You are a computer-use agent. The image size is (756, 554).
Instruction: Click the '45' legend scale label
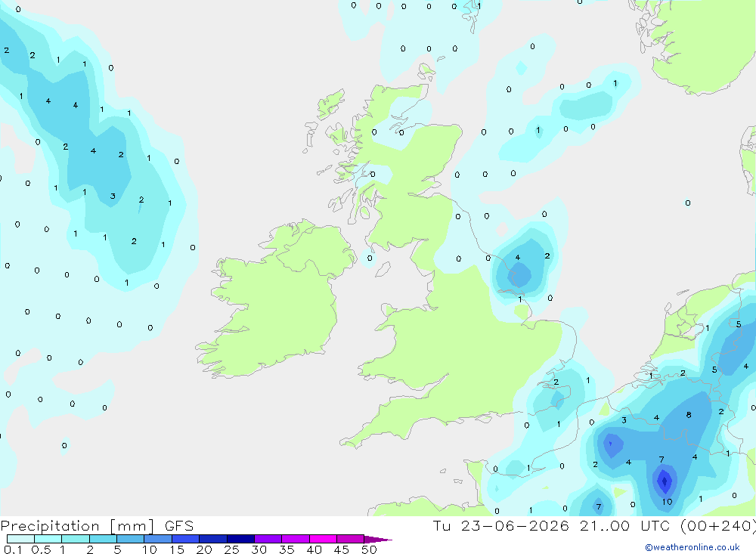(342, 549)
